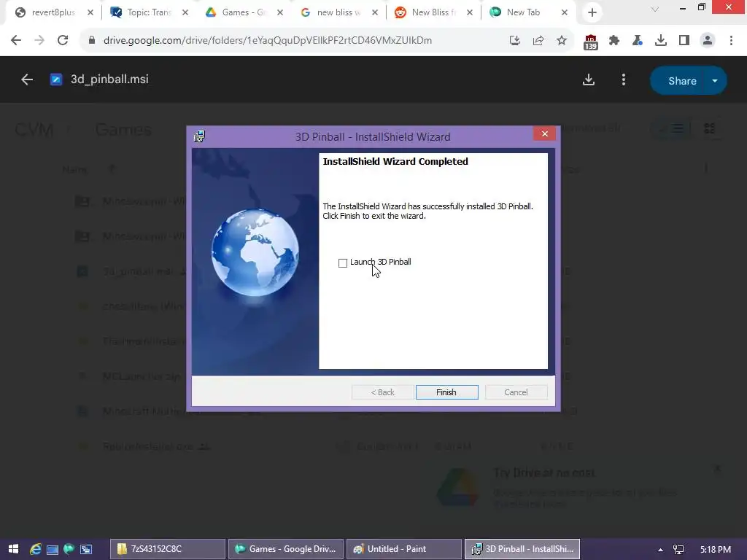
Task: Download 3d_pinball.msi from preview header
Action: coord(589,79)
